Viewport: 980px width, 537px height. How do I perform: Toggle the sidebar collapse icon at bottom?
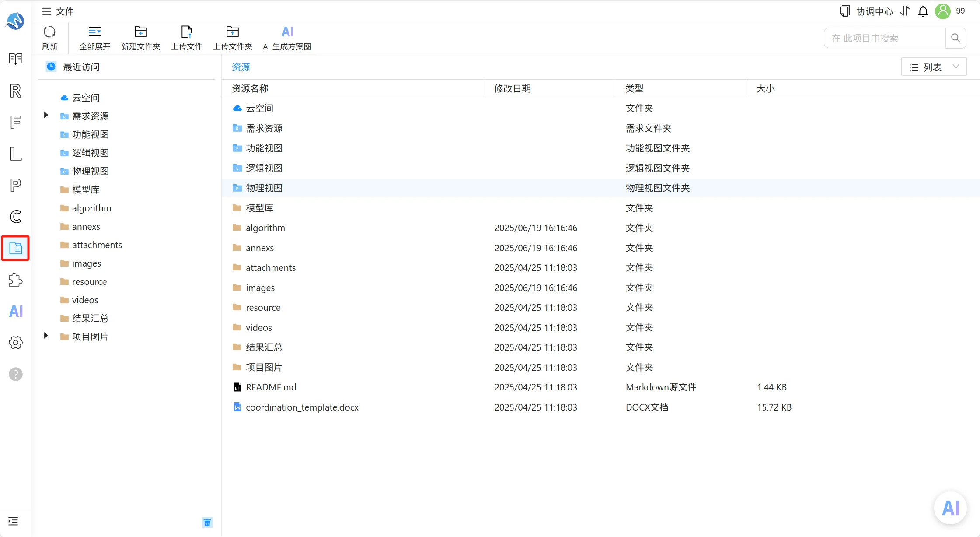[13, 521]
